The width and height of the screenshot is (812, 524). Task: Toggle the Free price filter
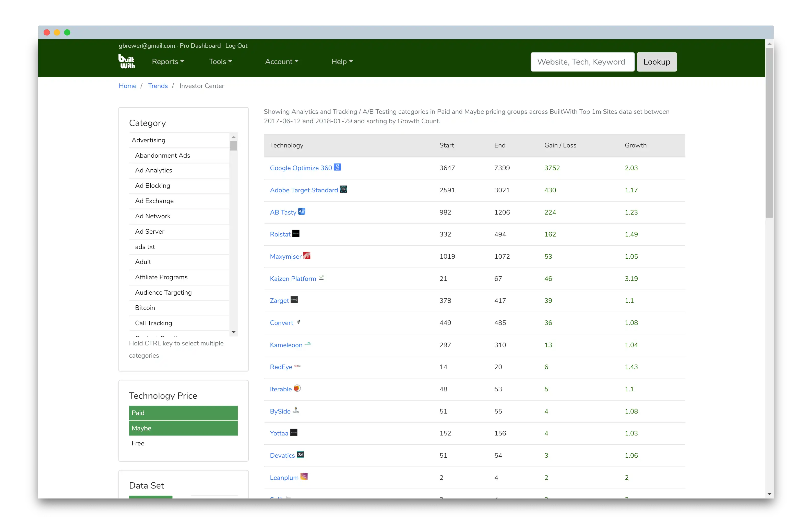(183, 443)
